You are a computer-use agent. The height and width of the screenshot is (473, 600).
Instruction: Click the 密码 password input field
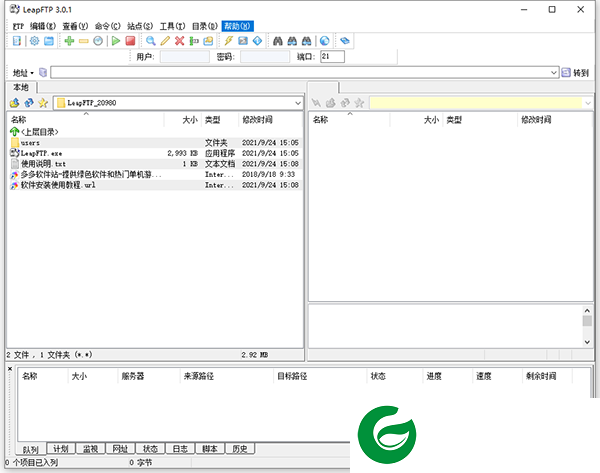tap(265, 57)
